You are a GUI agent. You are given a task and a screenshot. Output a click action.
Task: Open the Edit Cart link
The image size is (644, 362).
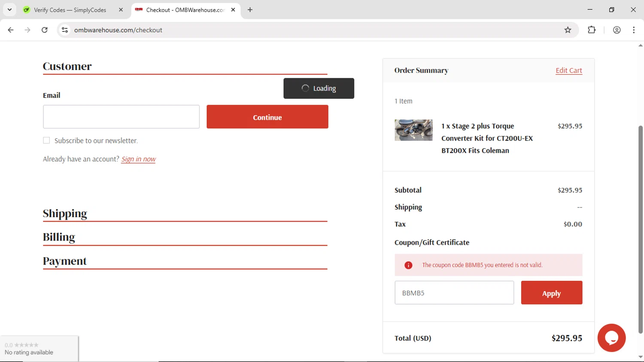569,70
